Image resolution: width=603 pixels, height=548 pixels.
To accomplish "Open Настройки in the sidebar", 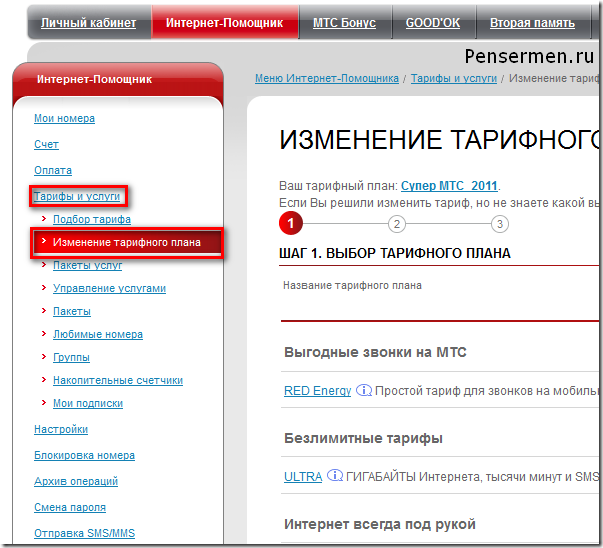I will [x=61, y=429].
